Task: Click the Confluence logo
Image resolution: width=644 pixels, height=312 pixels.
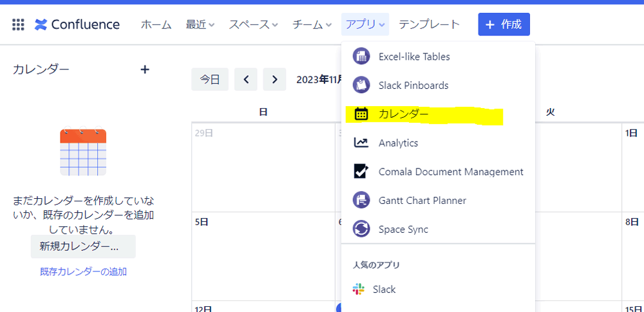Action: click(x=77, y=24)
